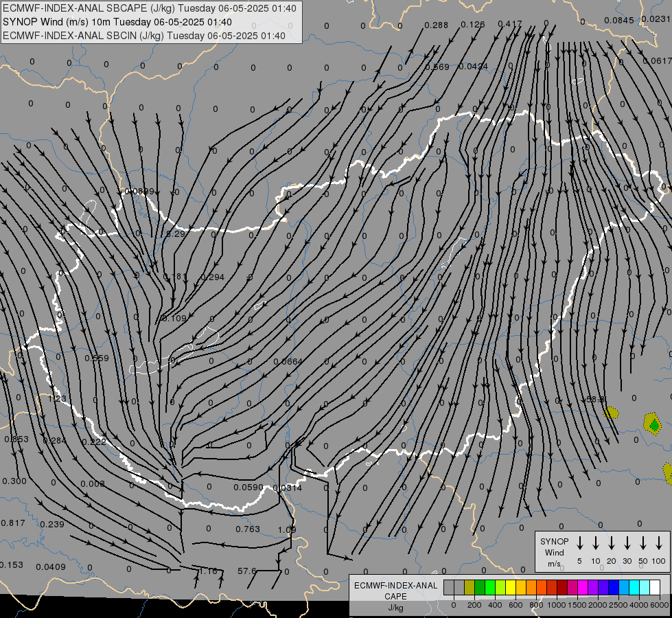The image size is (672, 618).
Task: Click the 0.239 value on the map
Action: pos(52,524)
